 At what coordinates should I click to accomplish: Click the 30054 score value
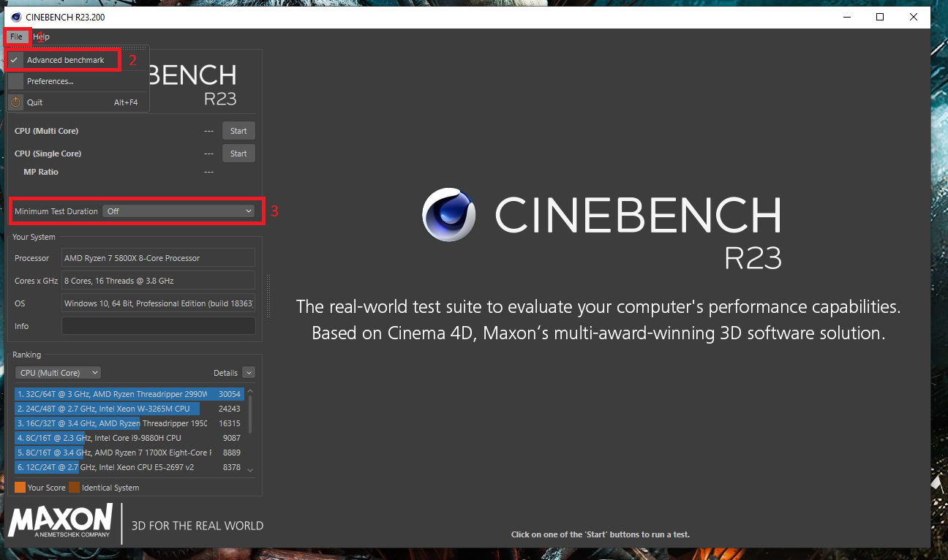coord(230,394)
